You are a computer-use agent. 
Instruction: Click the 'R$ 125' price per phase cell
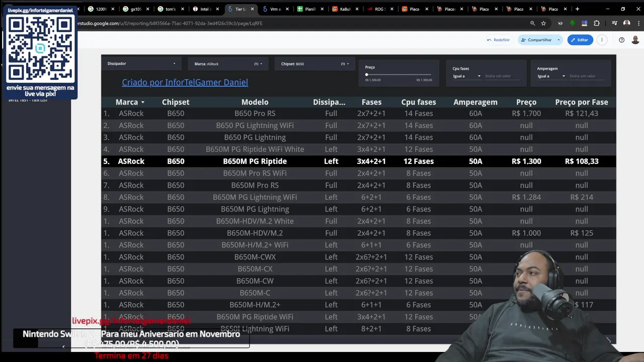[x=582, y=233]
